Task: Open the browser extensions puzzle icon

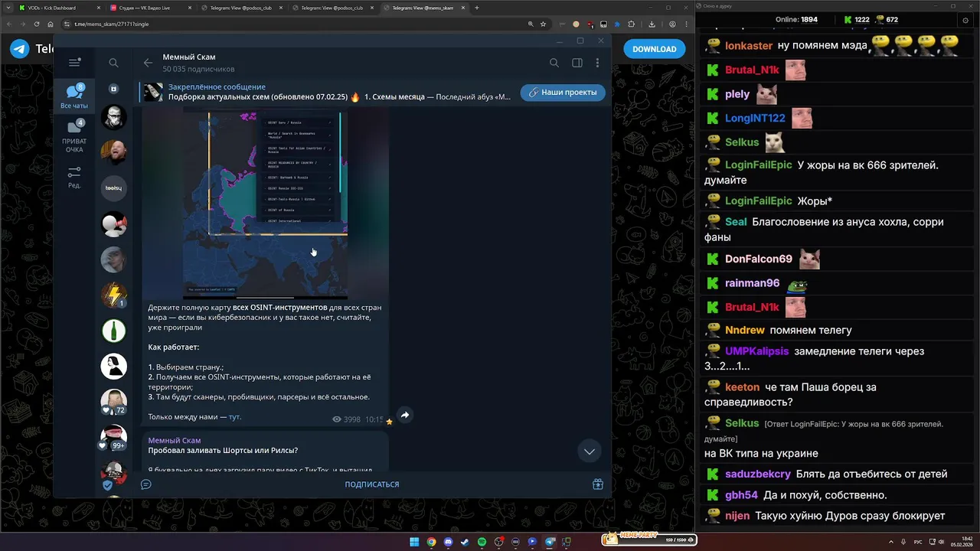Action: [631, 24]
